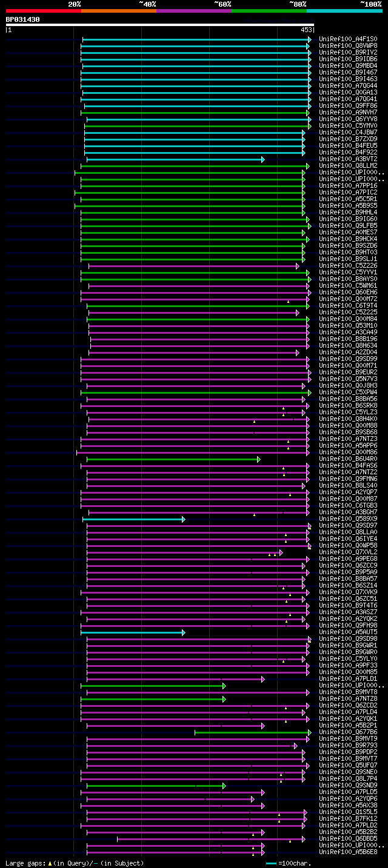388x868 pixels.
Task: Click the UniRef100_B8AYS0 label
Action: [348, 279]
